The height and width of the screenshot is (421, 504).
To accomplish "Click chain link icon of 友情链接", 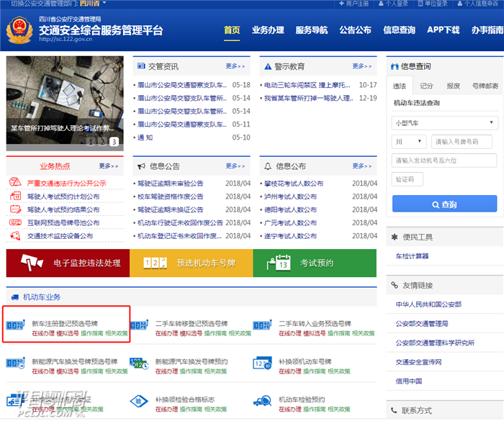I will coord(395,285).
